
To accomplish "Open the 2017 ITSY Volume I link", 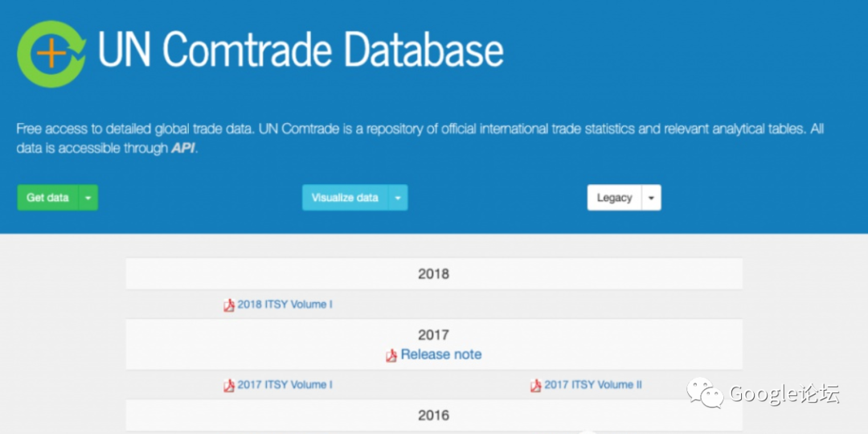I will coord(285,385).
